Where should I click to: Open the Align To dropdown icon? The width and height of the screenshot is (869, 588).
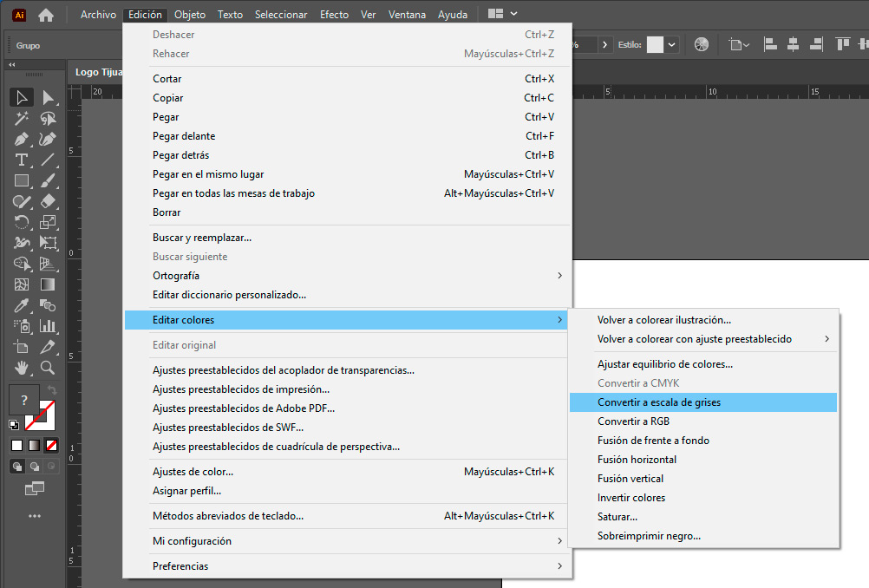tap(739, 44)
